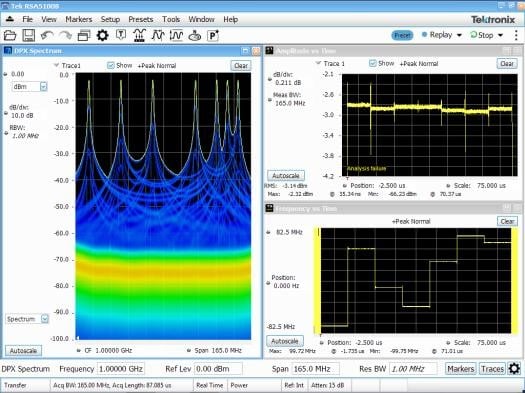Click the Frequency vs Time panel icon
Screen dimensions: 525x393
click(270, 208)
